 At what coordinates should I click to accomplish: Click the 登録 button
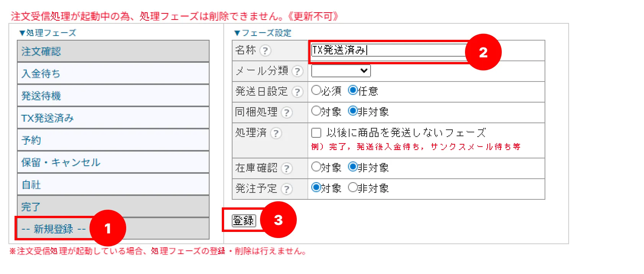click(244, 220)
